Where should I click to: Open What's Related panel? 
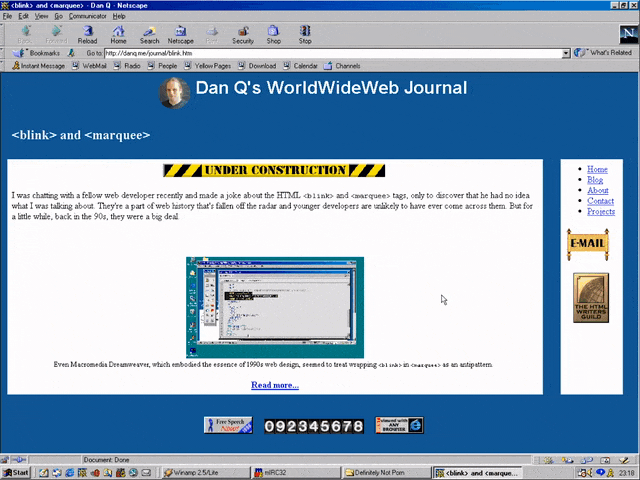605,53
